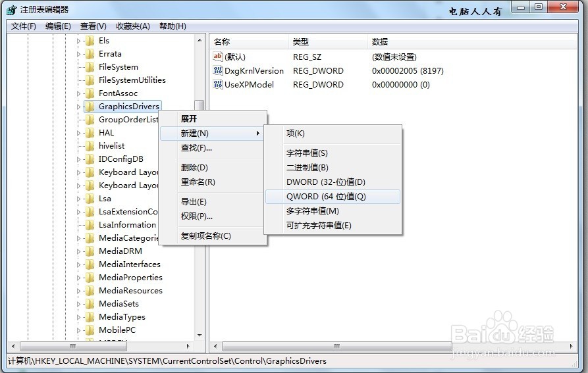
Task: Open the 帮助(H) menu
Action: pos(173,26)
